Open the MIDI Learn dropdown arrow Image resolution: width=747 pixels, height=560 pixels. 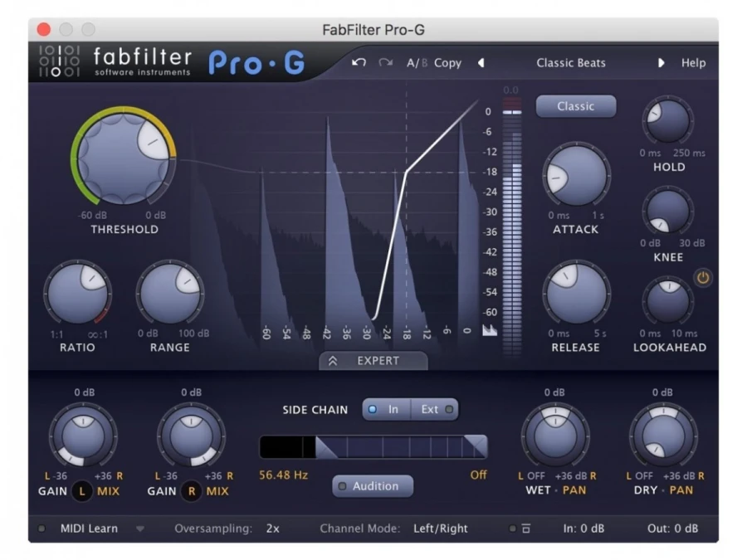140,528
